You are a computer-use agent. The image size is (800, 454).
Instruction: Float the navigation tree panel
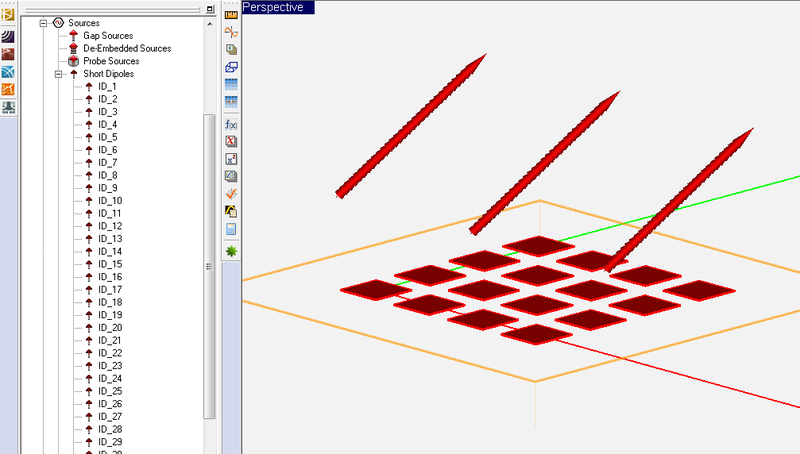pyautogui.click(x=210, y=9)
